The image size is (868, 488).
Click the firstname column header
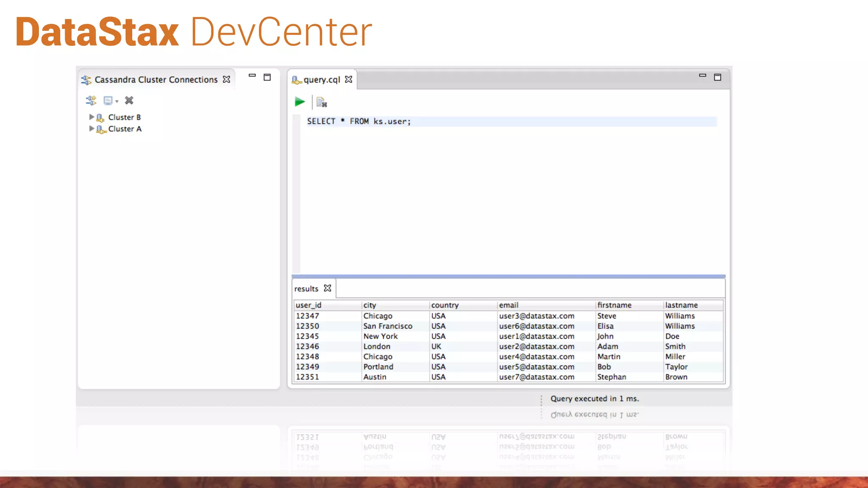629,305
